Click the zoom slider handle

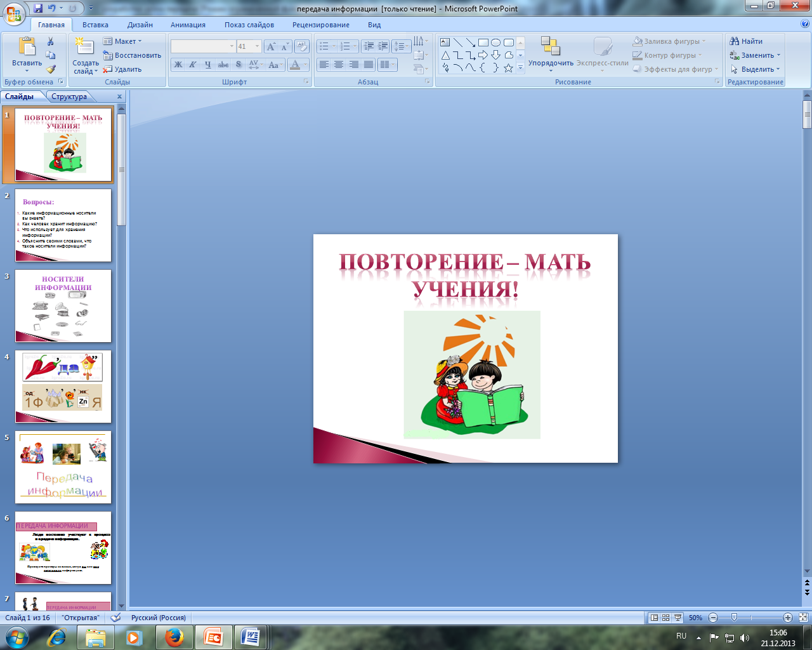tap(734, 618)
